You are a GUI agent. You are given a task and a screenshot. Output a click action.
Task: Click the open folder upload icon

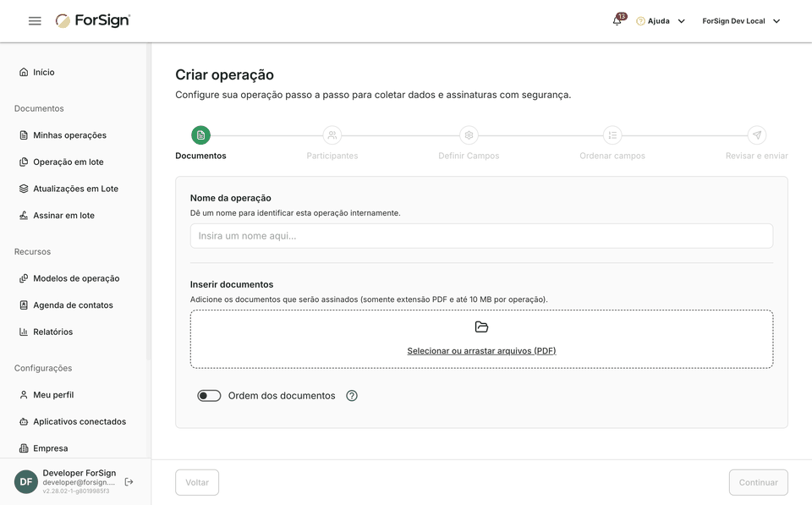(x=481, y=327)
